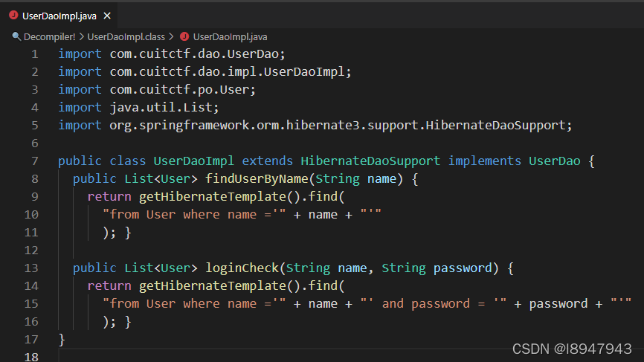Click the password variable on line 15

[x=558, y=304]
